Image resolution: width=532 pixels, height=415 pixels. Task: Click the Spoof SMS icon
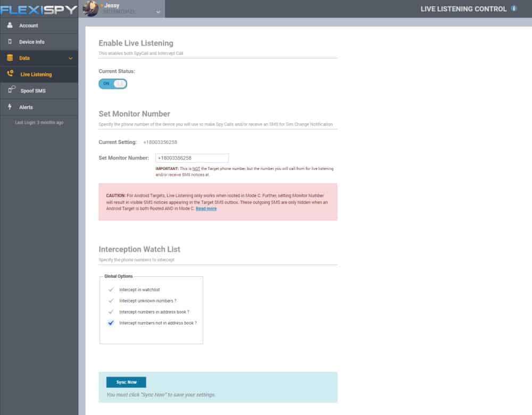coord(12,89)
